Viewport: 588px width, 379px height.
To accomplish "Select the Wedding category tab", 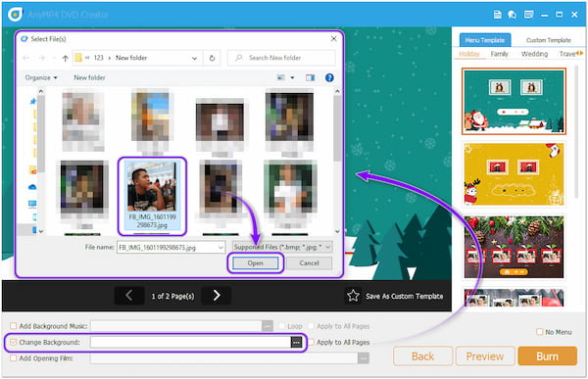I will (x=534, y=54).
